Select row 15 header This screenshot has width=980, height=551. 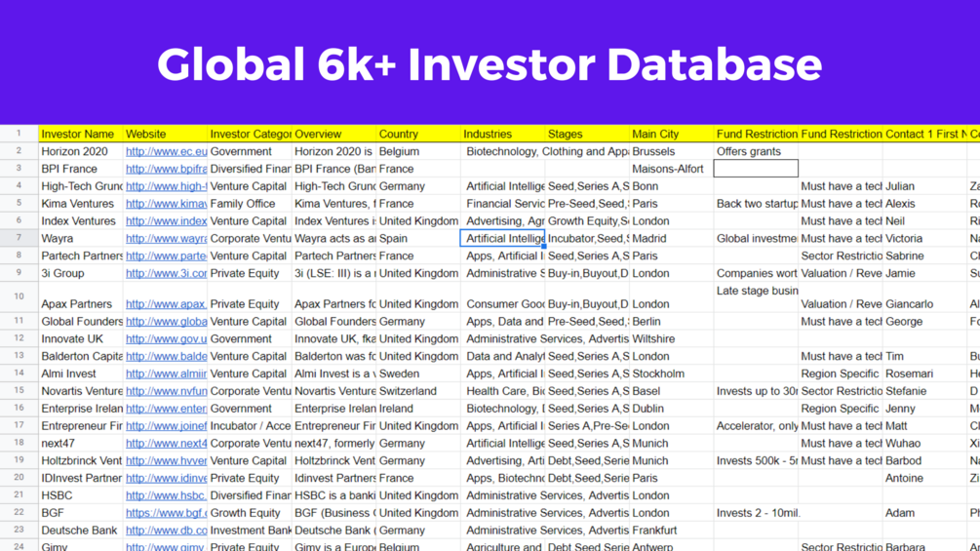tap(19, 390)
